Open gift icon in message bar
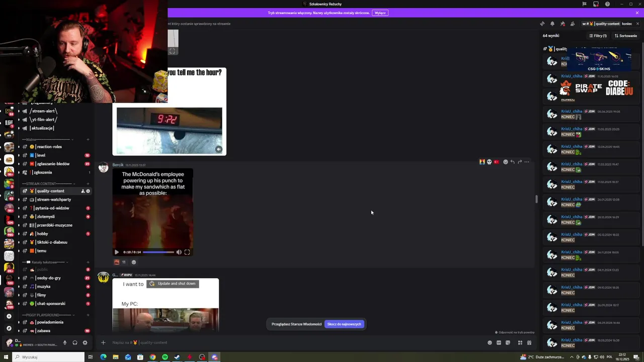644x362 pixels. (529, 343)
